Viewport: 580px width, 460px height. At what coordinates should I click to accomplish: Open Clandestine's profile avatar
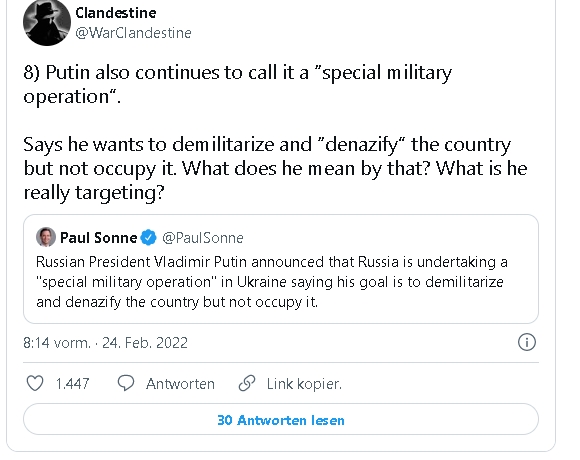click(x=47, y=22)
